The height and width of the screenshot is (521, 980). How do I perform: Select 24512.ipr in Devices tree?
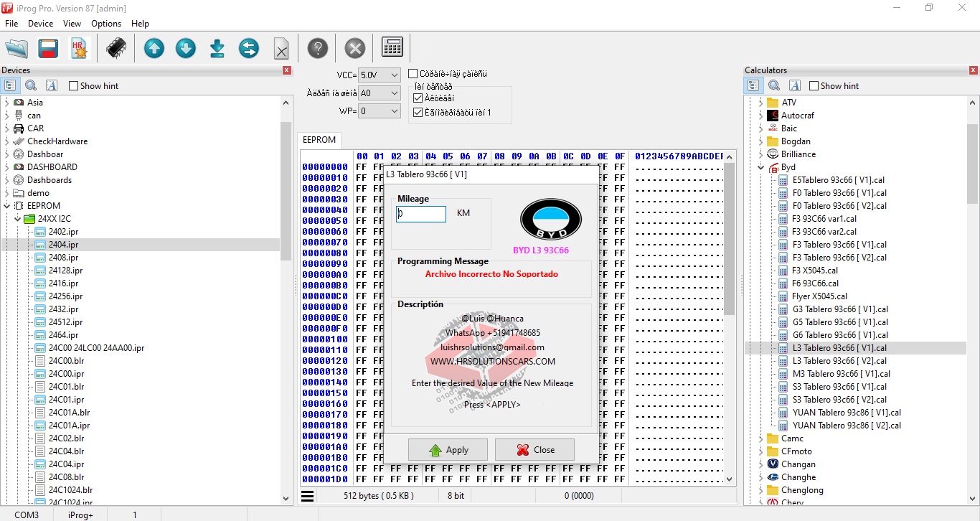point(65,322)
